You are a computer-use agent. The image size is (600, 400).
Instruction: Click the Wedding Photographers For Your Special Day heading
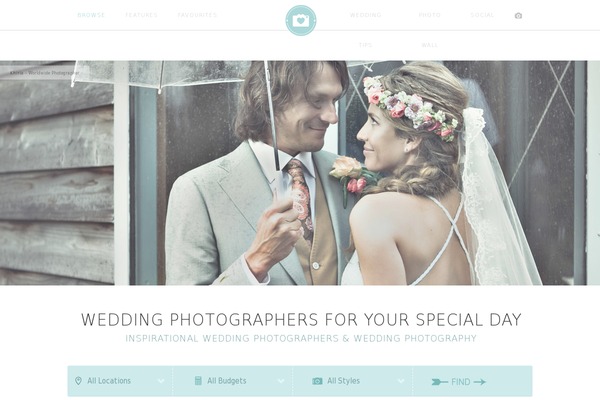click(301, 319)
